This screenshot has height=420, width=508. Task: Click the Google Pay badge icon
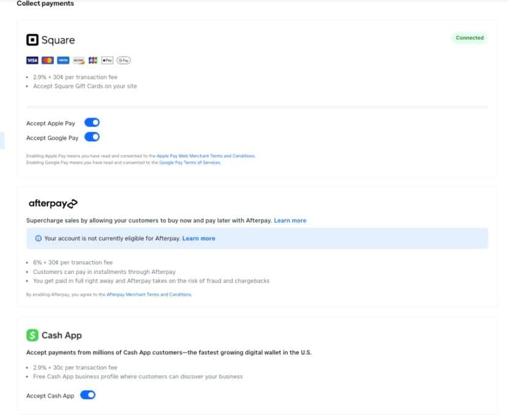pos(124,61)
